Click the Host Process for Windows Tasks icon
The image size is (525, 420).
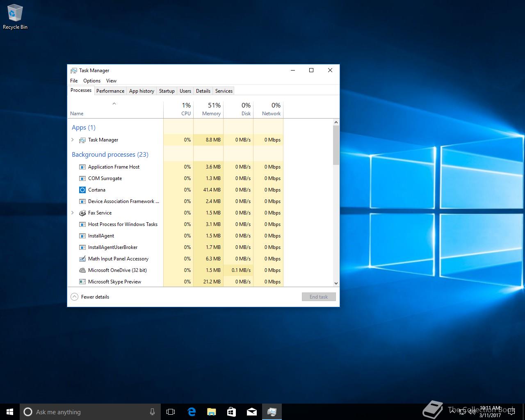82,224
